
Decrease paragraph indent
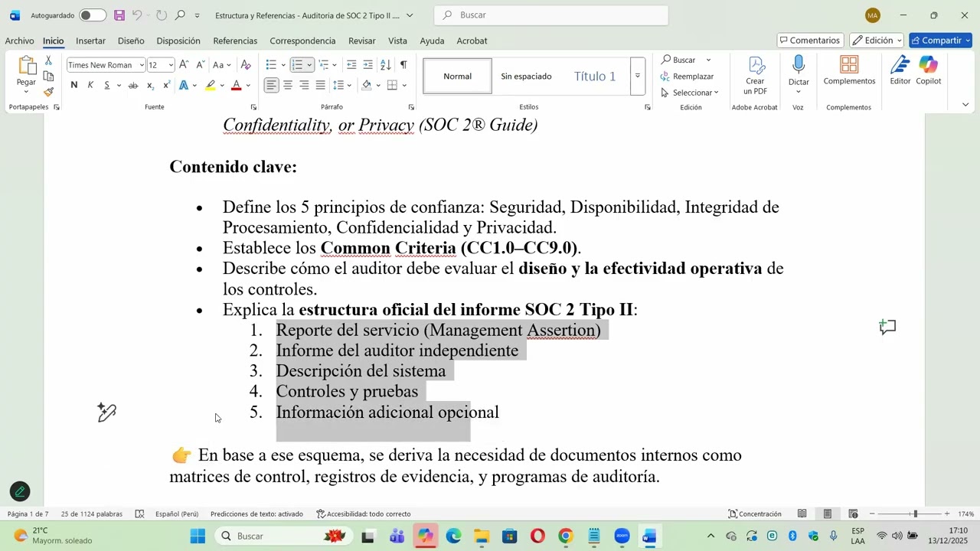pyautogui.click(x=351, y=65)
